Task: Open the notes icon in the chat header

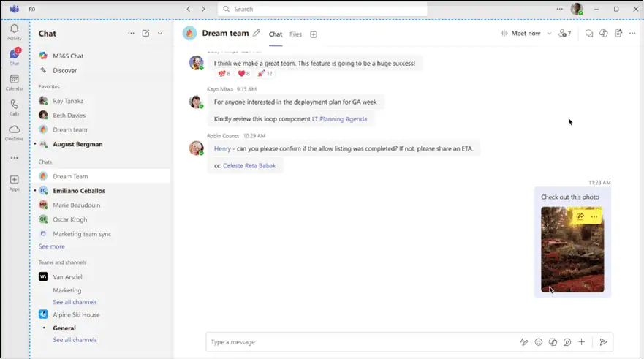Action: (x=618, y=34)
